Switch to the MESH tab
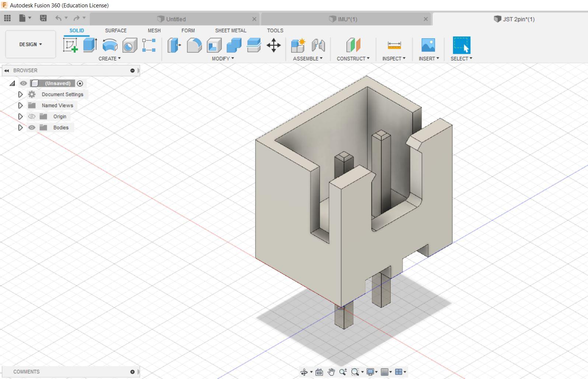The width and height of the screenshot is (588, 379). click(x=154, y=31)
